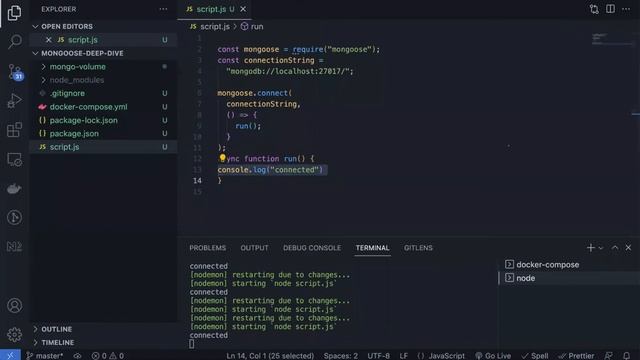Split the editor to the right

pyautogui.click(x=610, y=9)
